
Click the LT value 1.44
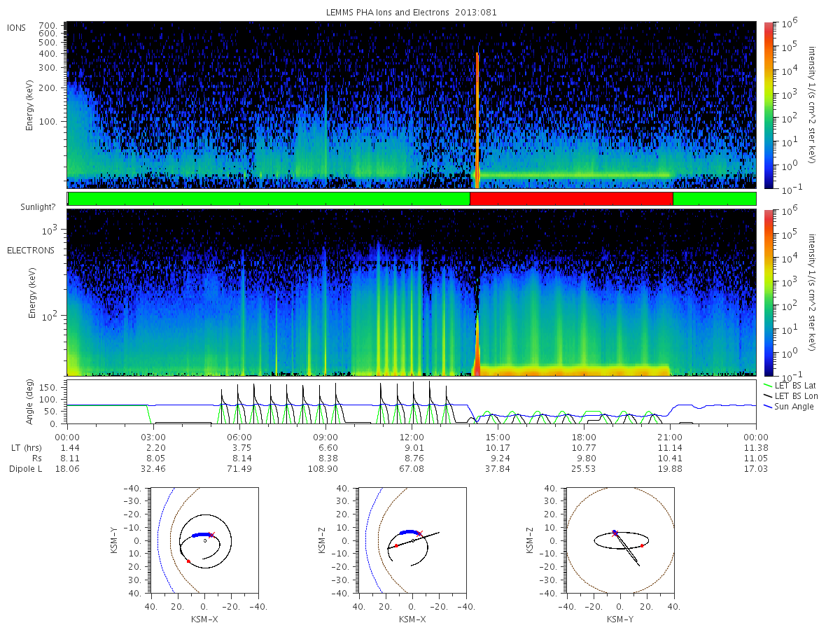[x=68, y=447]
